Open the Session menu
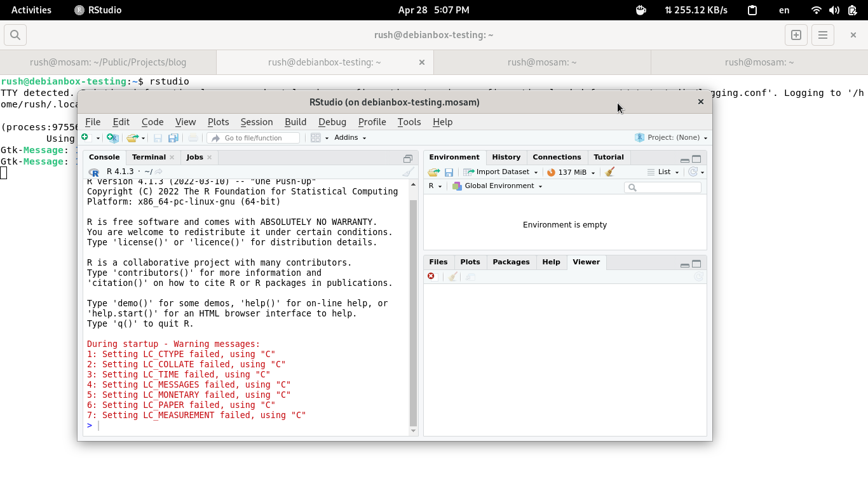 (x=256, y=122)
